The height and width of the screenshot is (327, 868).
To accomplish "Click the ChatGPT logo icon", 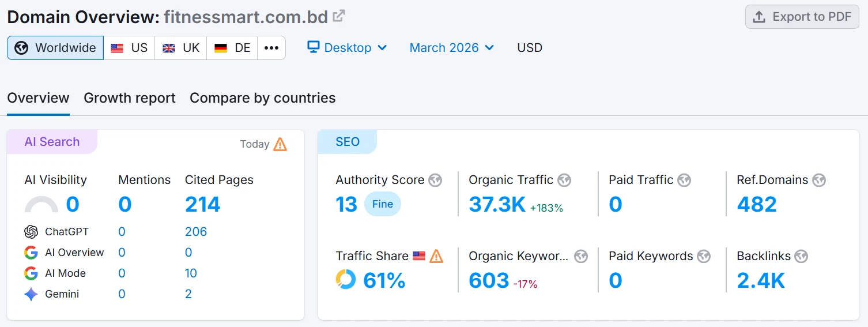I will (x=31, y=232).
